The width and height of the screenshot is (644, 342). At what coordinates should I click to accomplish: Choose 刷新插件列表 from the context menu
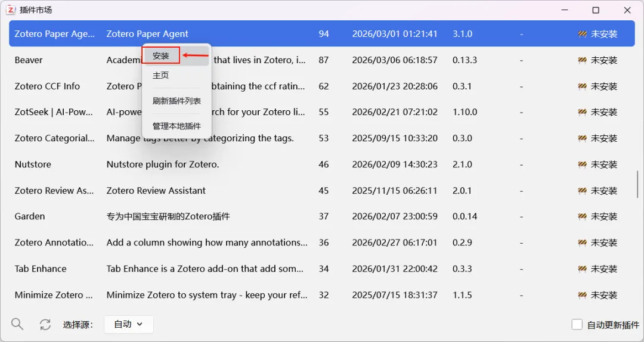[176, 101]
